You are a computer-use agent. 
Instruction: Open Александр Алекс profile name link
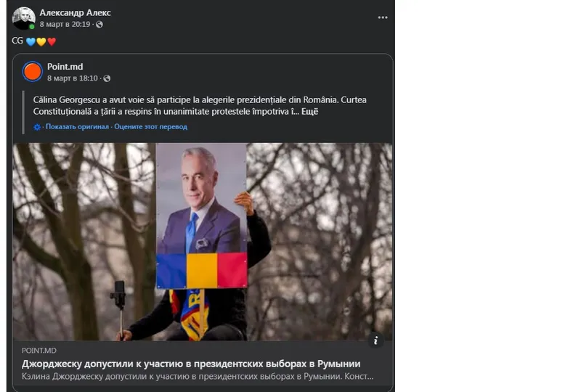click(76, 12)
